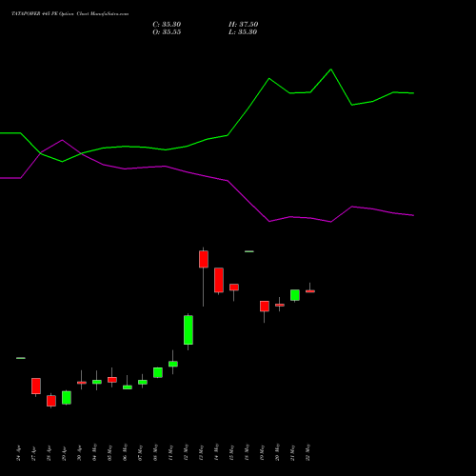Click the 22 May date label
This screenshot has width=476, height=476.
click(307, 452)
